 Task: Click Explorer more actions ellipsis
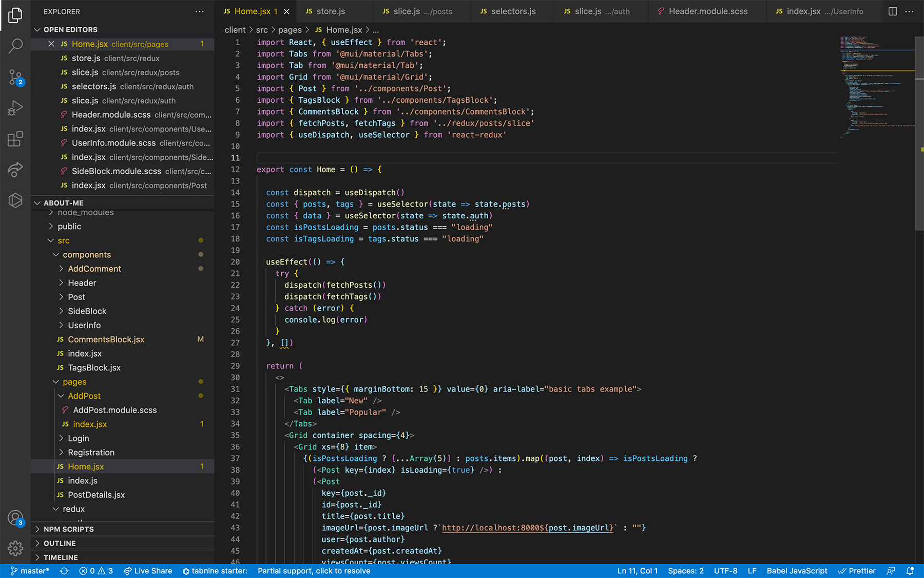[199, 11]
